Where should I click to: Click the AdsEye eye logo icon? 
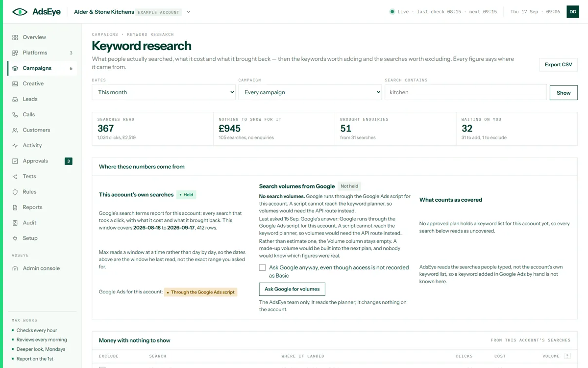20,12
